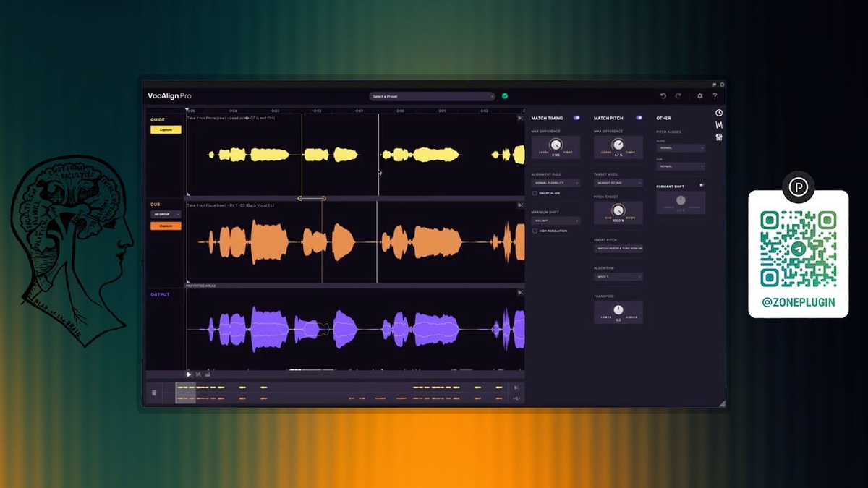Enable the High Resolution checkbox

pyautogui.click(x=535, y=231)
